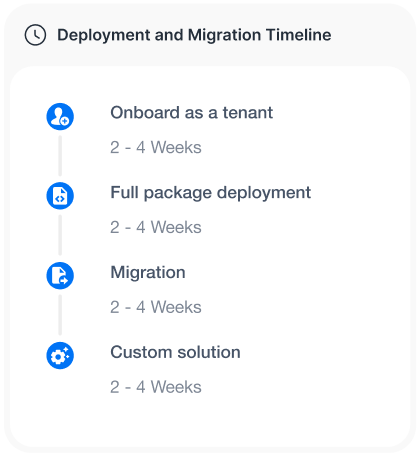Click the Custom solution gear icon
This screenshot has width=420, height=456.
(60, 356)
